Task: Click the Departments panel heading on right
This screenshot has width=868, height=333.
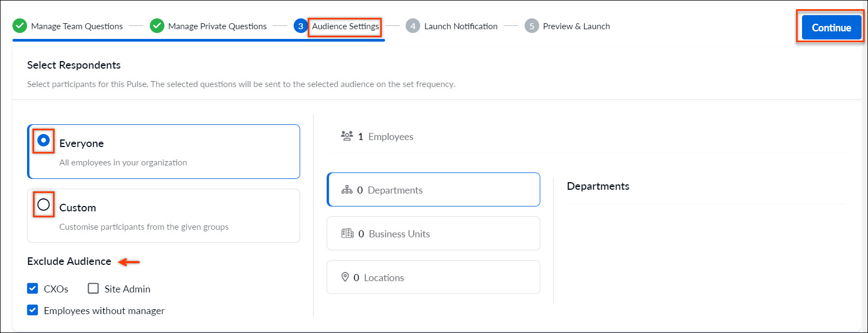Action: [x=598, y=186]
